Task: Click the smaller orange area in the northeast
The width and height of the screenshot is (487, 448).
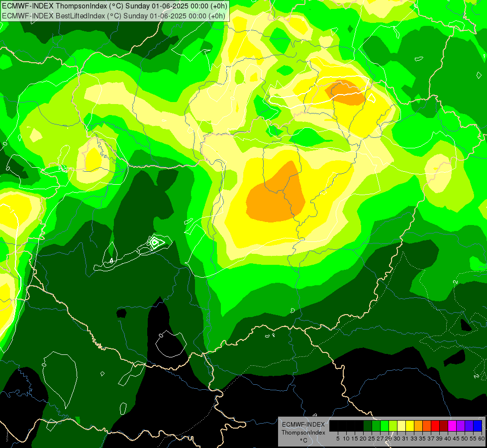Action: coord(345,92)
